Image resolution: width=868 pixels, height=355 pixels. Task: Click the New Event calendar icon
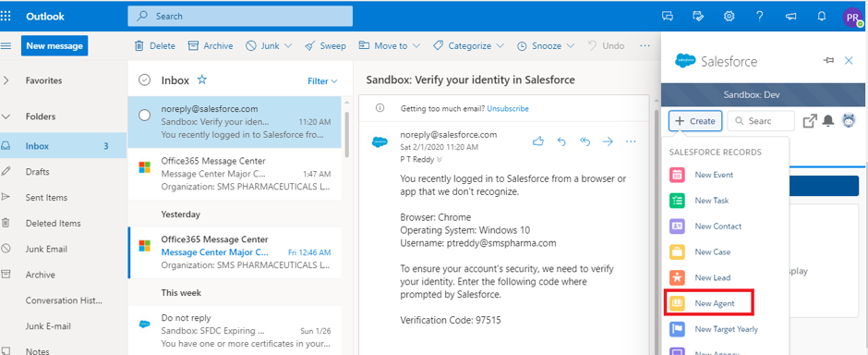click(677, 175)
